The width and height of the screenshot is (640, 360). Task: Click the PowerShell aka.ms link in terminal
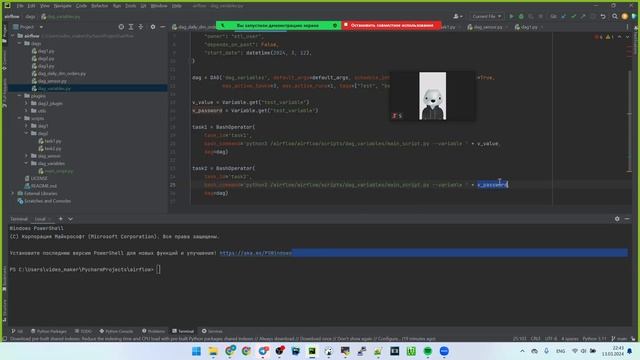click(x=256, y=253)
